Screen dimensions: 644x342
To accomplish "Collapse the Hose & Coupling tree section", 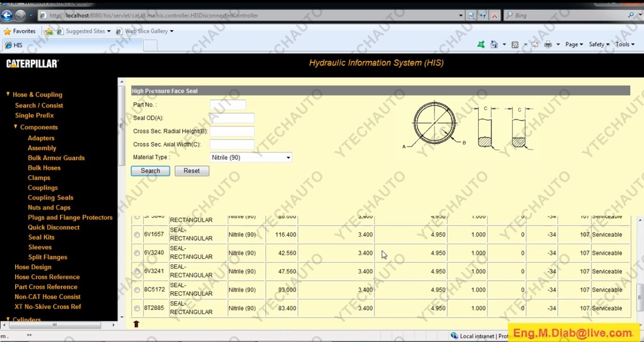I will click(x=8, y=94).
